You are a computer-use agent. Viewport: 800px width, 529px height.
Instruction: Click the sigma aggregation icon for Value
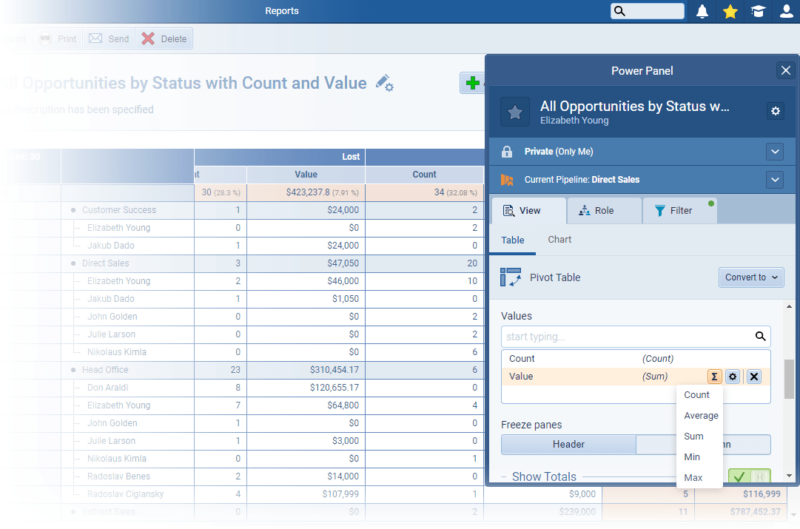[714, 376]
